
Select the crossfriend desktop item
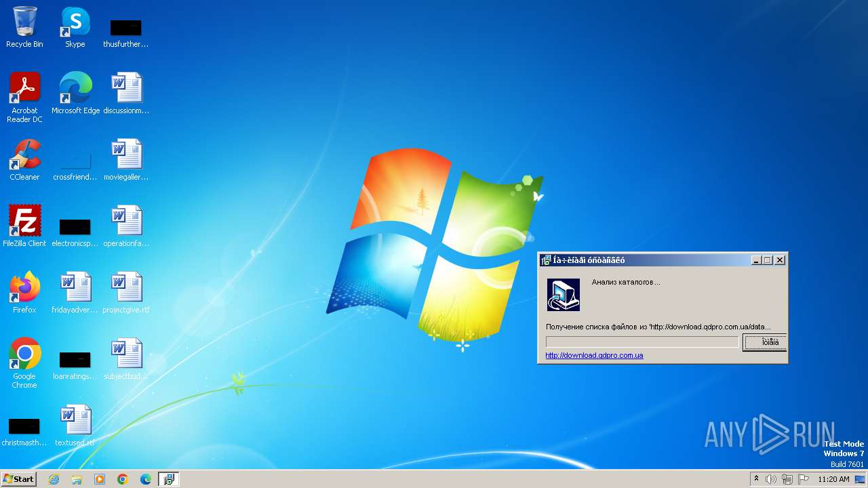[x=75, y=166]
